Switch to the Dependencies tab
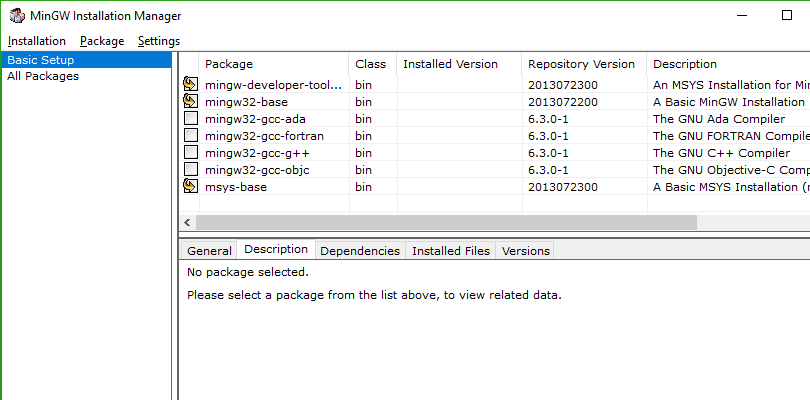 click(x=360, y=251)
